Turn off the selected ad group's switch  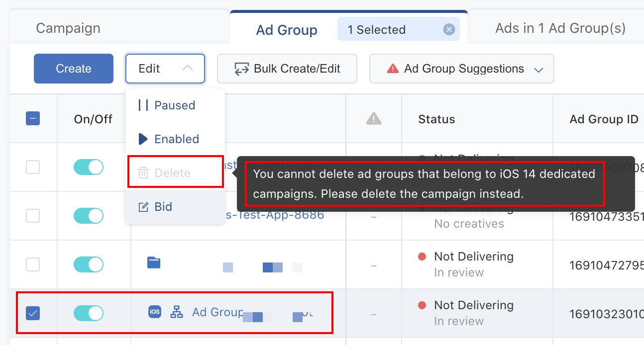(x=89, y=313)
